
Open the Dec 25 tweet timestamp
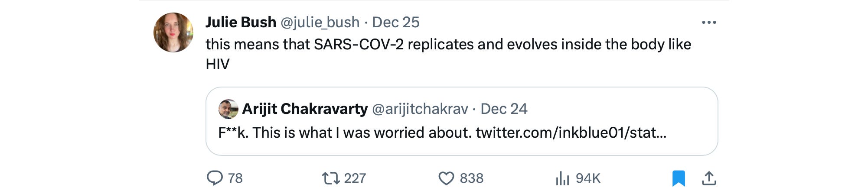click(x=396, y=22)
